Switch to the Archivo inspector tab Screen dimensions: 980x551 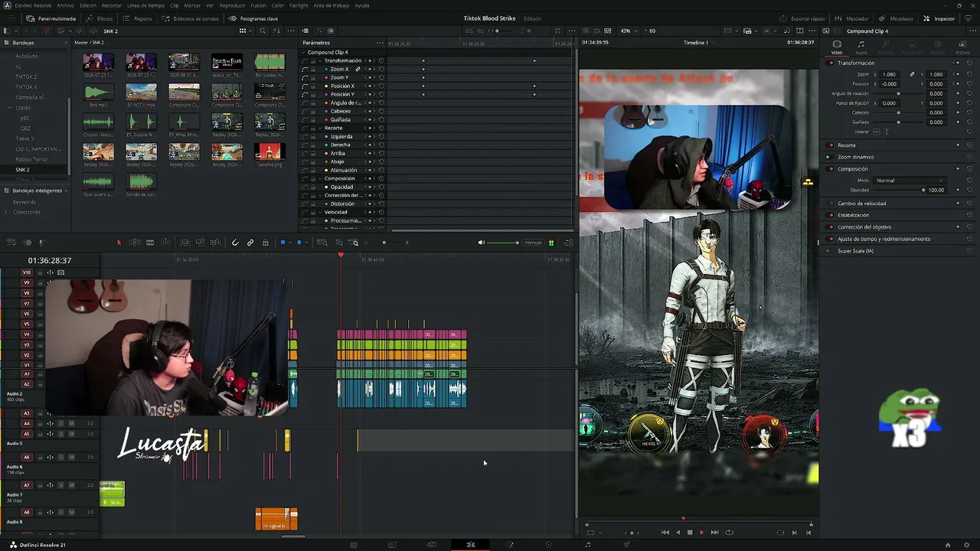pyautogui.click(x=962, y=47)
